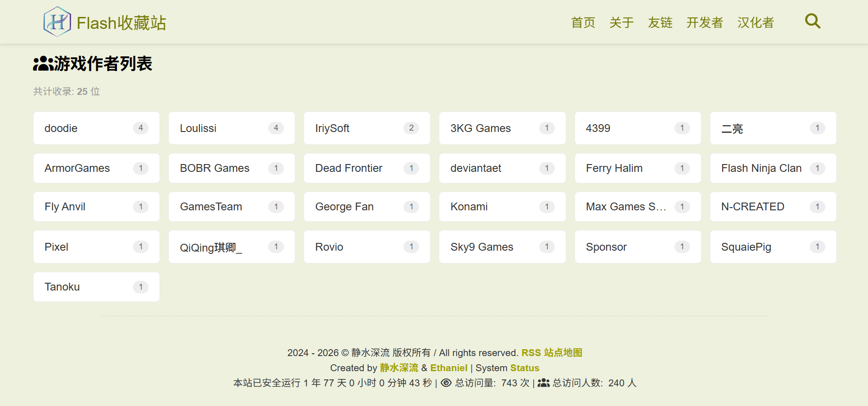The height and width of the screenshot is (406, 868).
Task: Visit the 静水深流 creator link
Action: coord(399,368)
